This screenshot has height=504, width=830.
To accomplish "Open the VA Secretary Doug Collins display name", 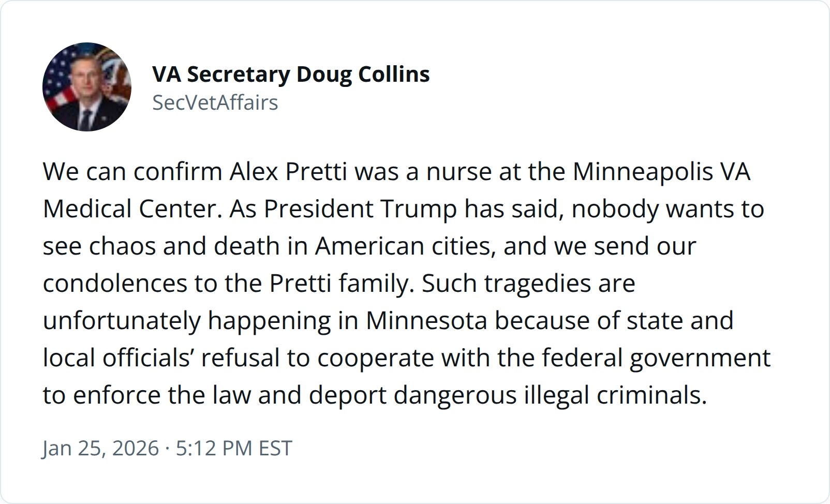I will click(x=291, y=75).
